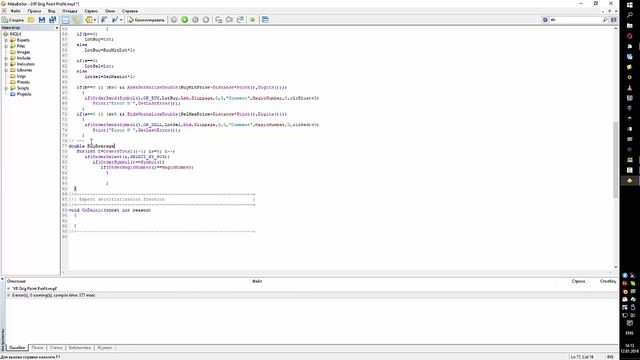
Task: Click the editor vertical scrollbar thumb
Action: (x=616, y=159)
